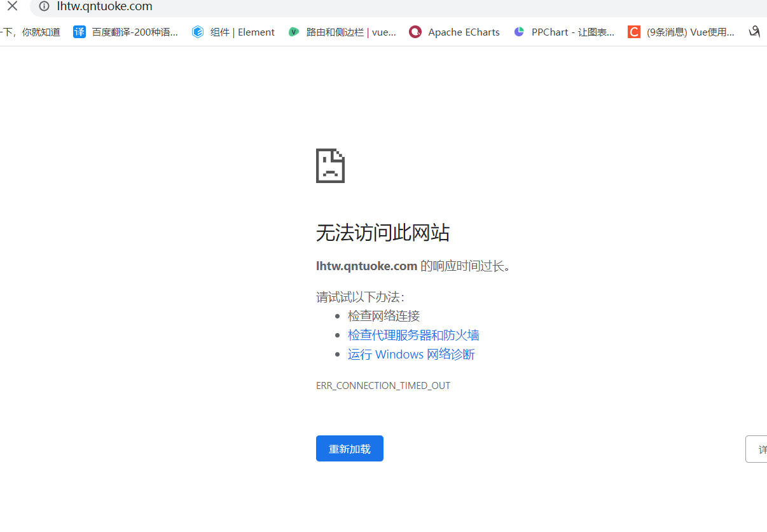Screen dimensions: 767x532
Task: Open the 检查代理服务器和防火墙 link
Action: (413, 335)
